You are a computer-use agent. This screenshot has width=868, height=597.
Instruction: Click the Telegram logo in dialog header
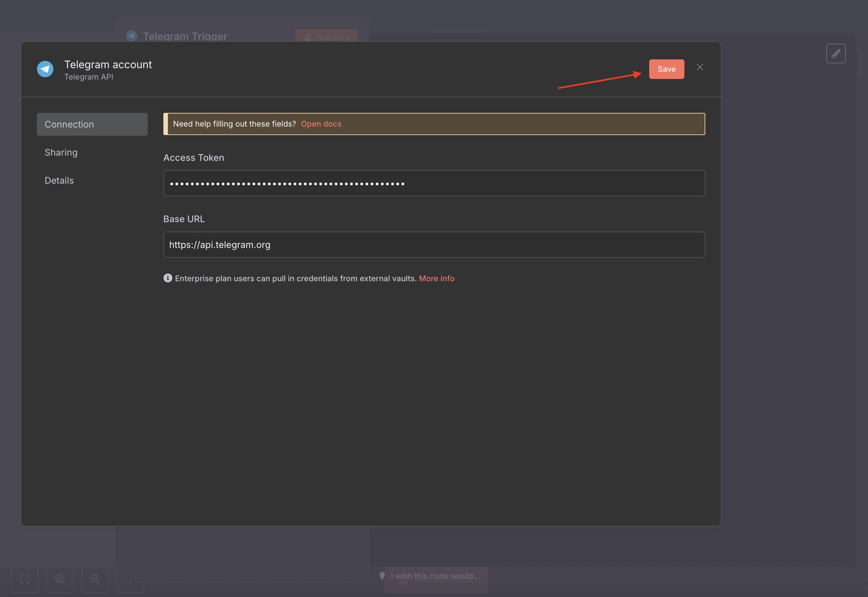pyautogui.click(x=45, y=69)
